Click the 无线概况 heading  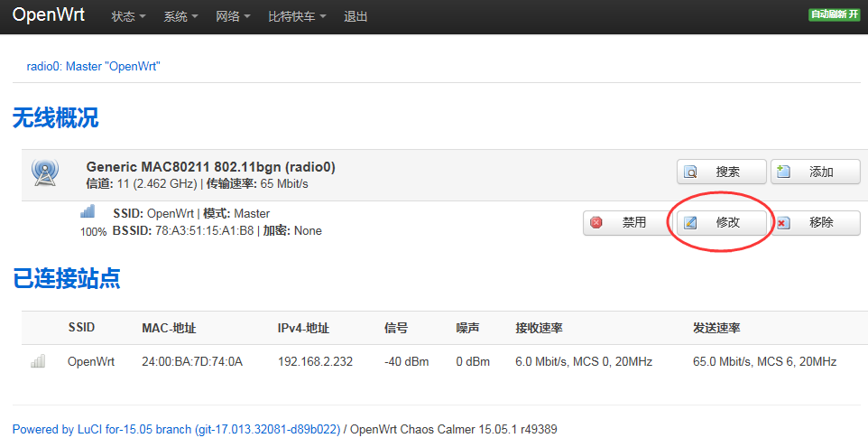(x=55, y=117)
